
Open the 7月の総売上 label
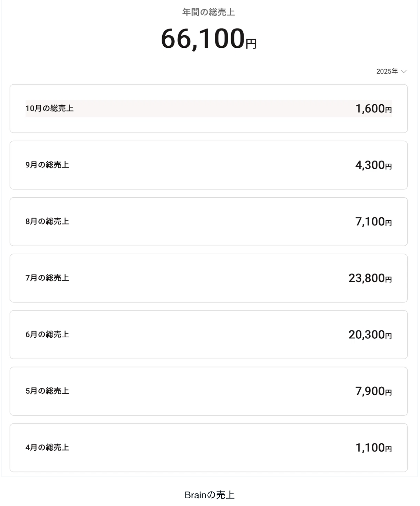tap(47, 278)
